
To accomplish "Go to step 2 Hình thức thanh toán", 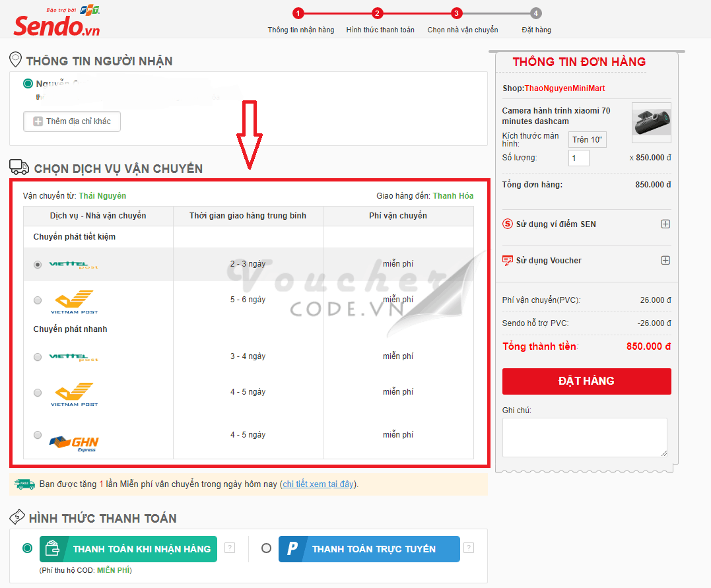I will tap(377, 13).
